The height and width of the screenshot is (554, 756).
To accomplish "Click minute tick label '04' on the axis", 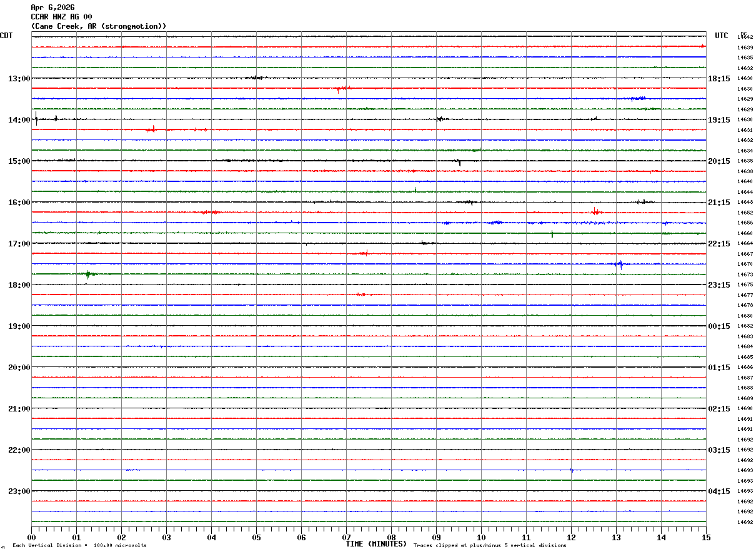I will click(x=211, y=537).
